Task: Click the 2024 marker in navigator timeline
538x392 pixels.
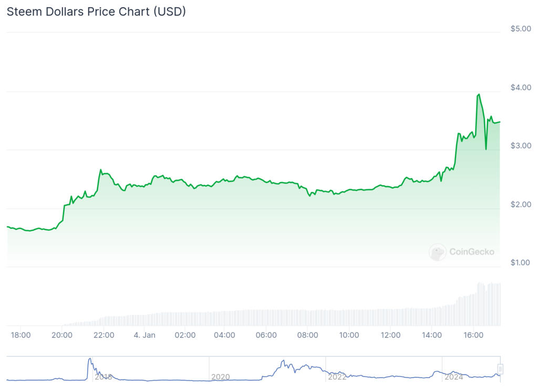Action: [453, 377]
